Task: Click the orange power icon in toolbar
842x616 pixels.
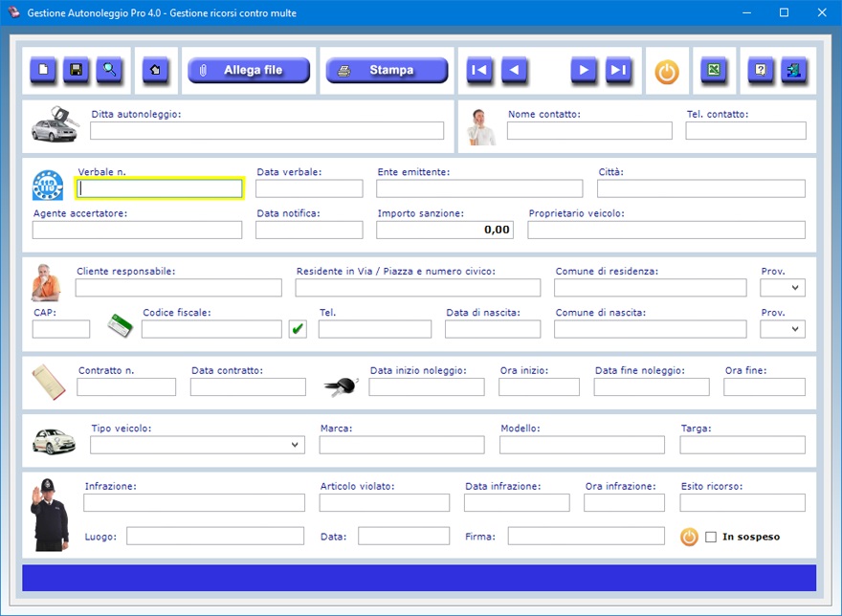Action: pos(667,72)
